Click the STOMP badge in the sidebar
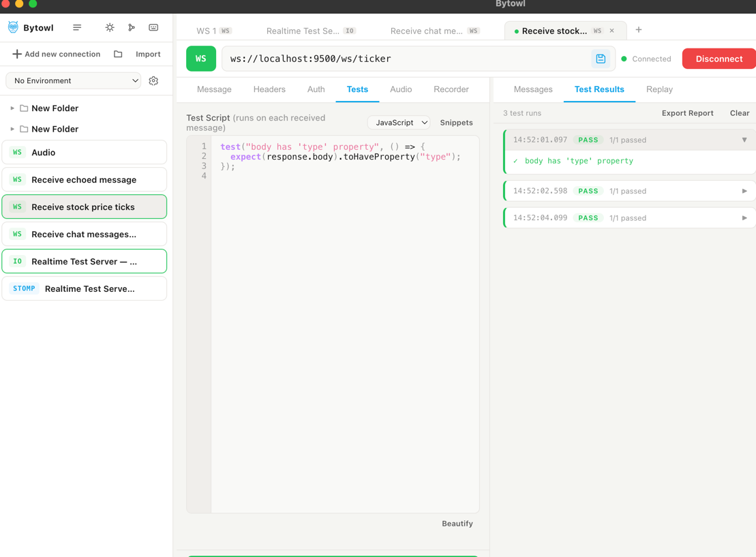This screenshot has height=557, width=756. [24, 288]
